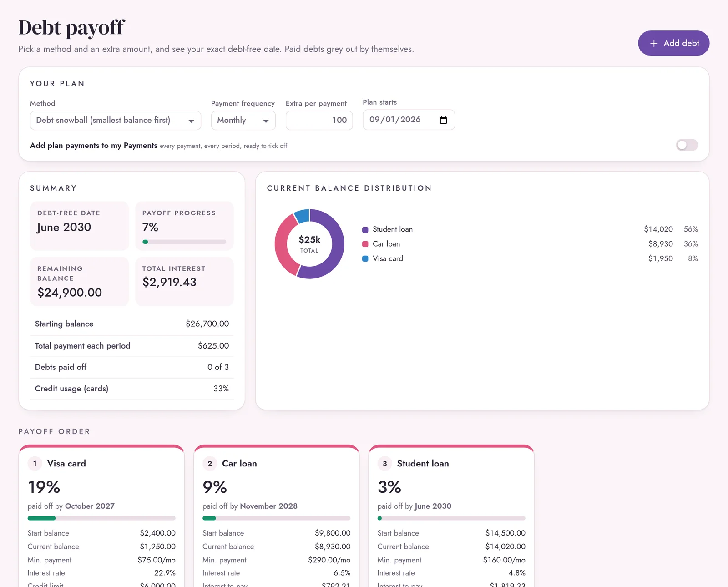Click paid off by October 2027 text

71,506
